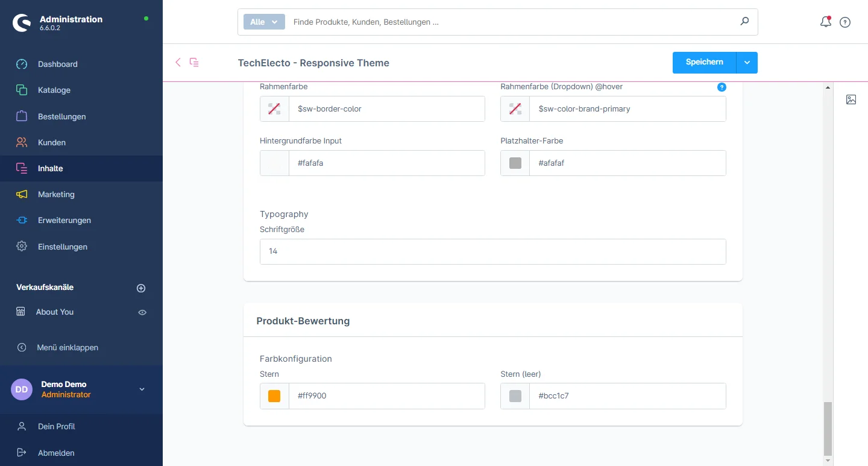Click the Shopware logo in sidebar

point(22,23)
